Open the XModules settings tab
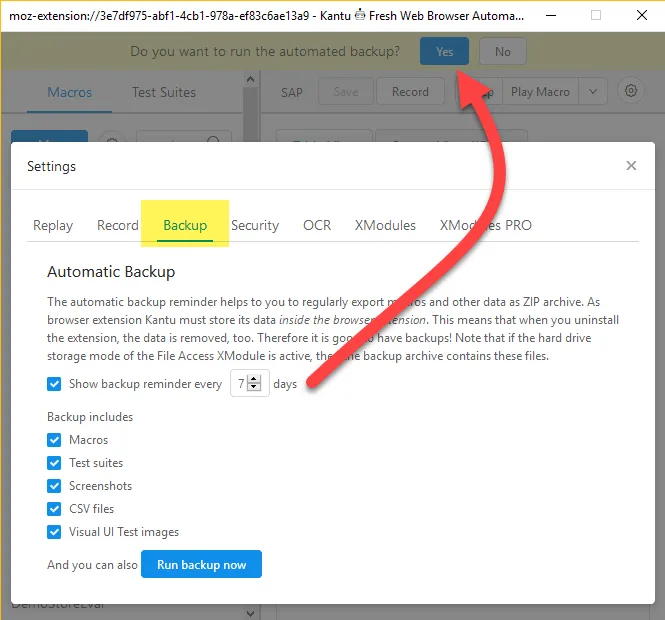This screenshot has height=620, width=665. 385,225
